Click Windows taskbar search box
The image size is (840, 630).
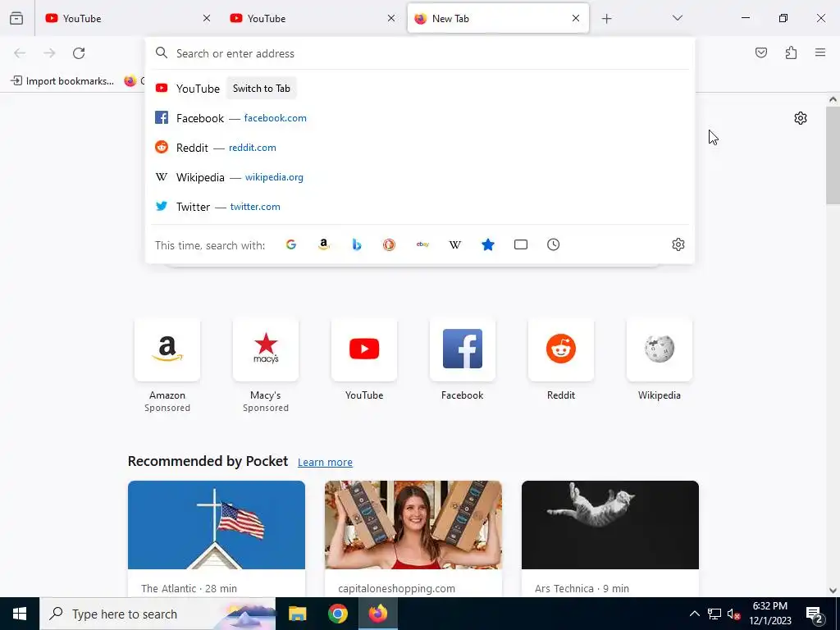point(157,614)
